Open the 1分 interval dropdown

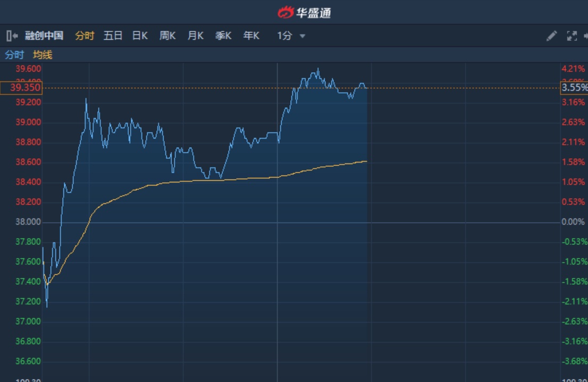point(285,36)
